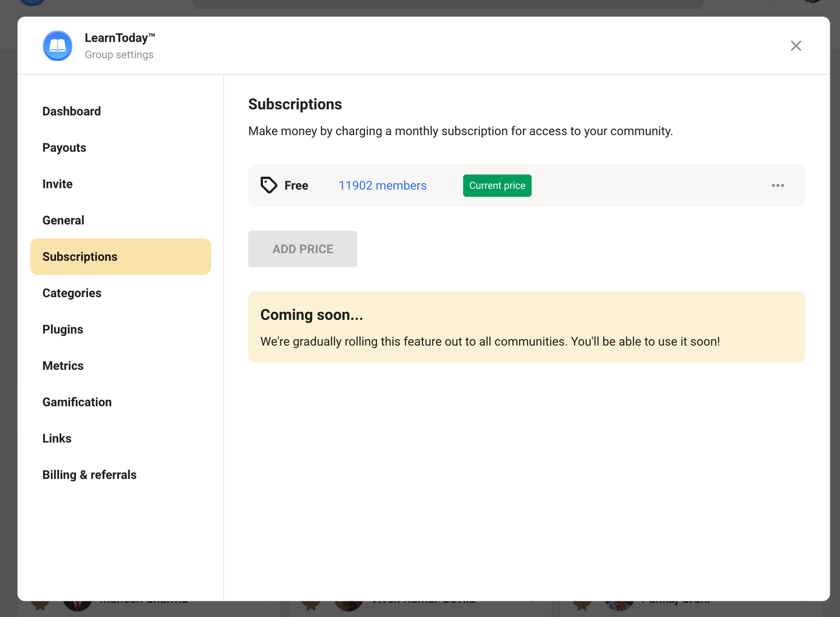Click the Coming soon notice banner

click(x=526, y=327)
